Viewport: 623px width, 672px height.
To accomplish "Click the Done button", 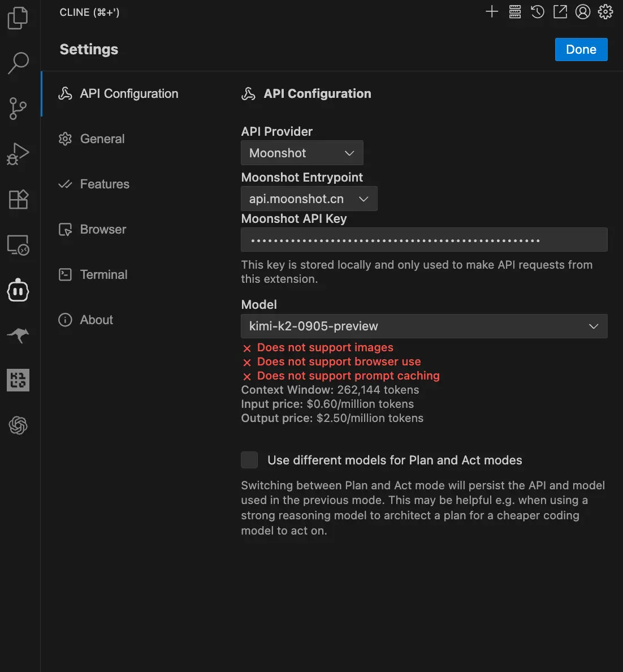I will pos(581,49).
